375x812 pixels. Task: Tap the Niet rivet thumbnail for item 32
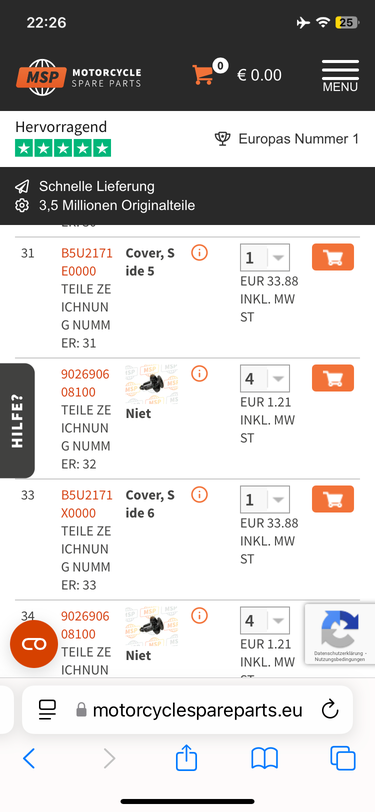coord(151,384)
